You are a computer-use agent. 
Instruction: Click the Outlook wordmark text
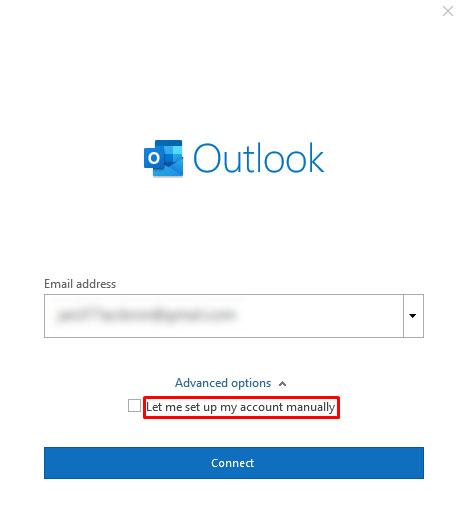click(x=259, y=158)
